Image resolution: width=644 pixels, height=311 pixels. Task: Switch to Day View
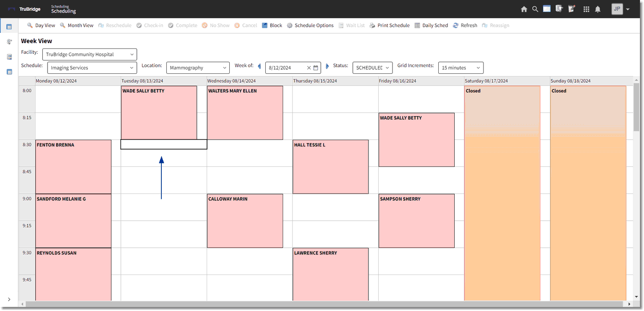(41, 25)
